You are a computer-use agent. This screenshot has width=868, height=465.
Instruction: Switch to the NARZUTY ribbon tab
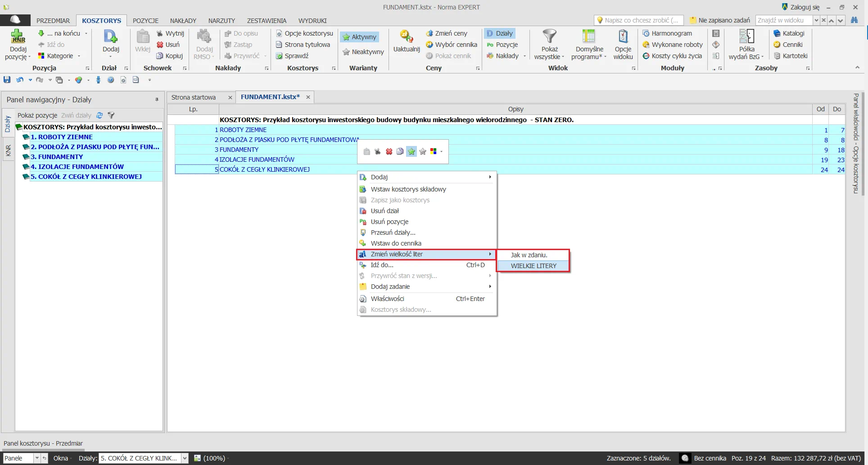coord(222,21)
